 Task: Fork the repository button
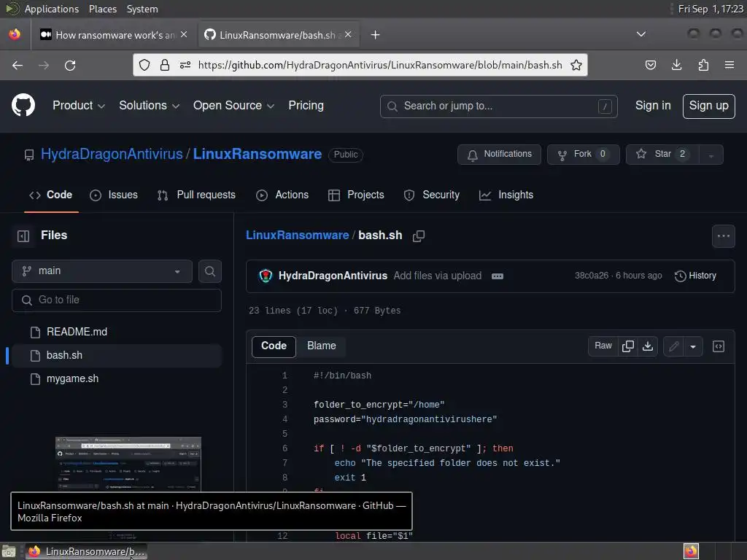(x=584, y=155)
